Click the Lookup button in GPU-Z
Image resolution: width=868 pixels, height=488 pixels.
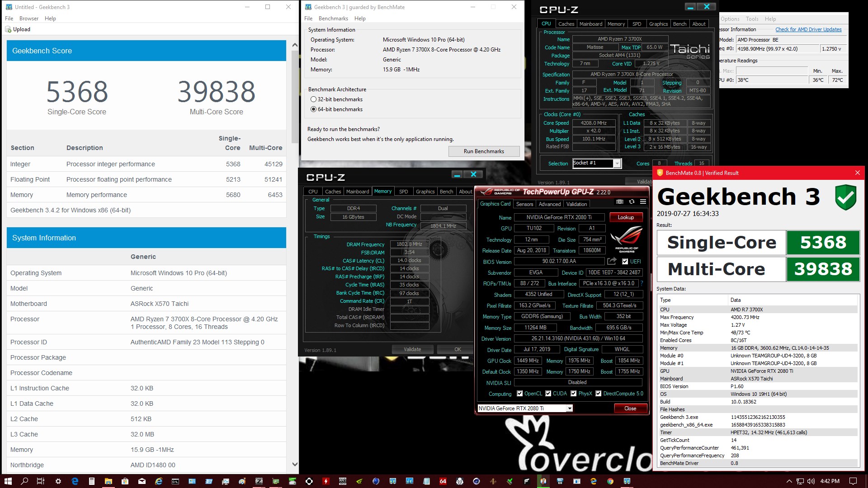(626, 217)
